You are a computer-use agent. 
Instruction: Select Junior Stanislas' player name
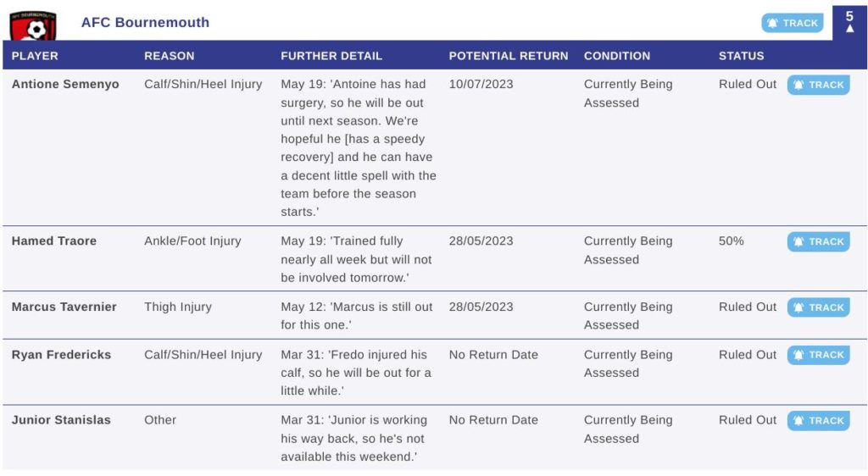(x=61, y=420)
